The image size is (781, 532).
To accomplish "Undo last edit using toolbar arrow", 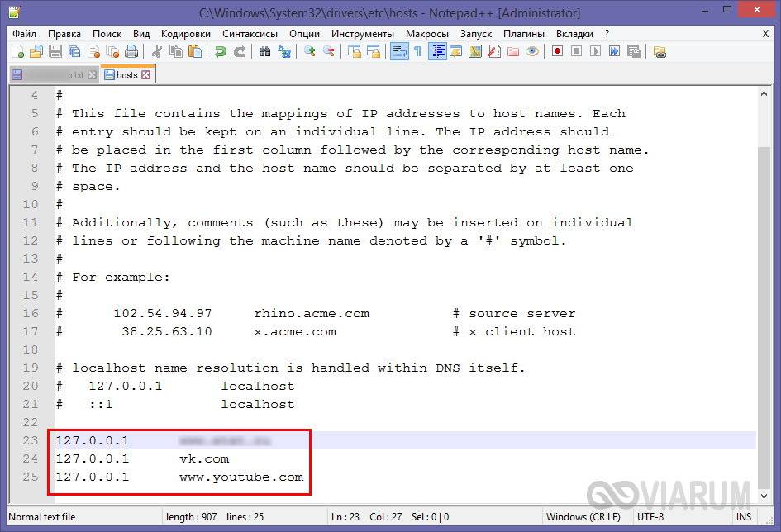I will [221, 51].
